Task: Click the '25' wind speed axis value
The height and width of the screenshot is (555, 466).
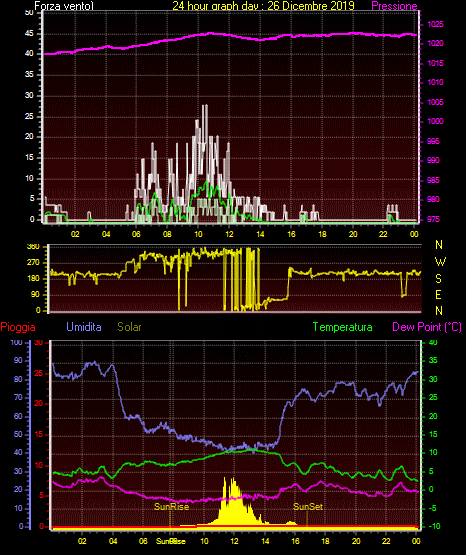Action: [29, 116]
